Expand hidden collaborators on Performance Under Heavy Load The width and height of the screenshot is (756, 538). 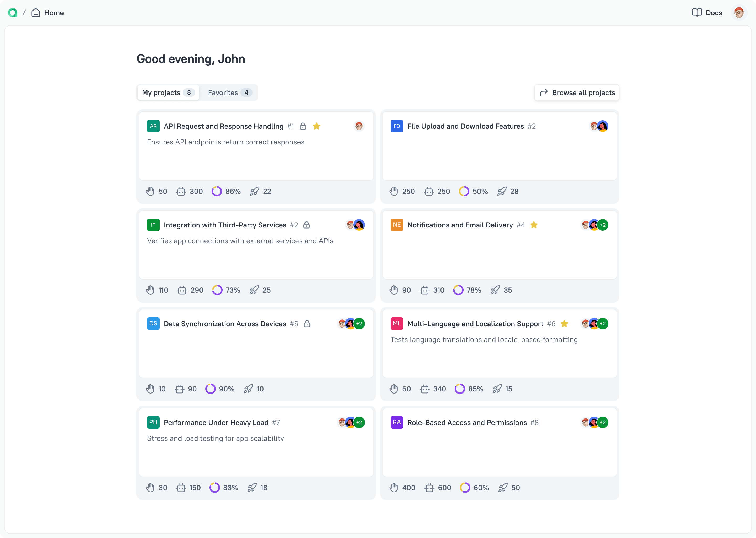coord(359,422)
